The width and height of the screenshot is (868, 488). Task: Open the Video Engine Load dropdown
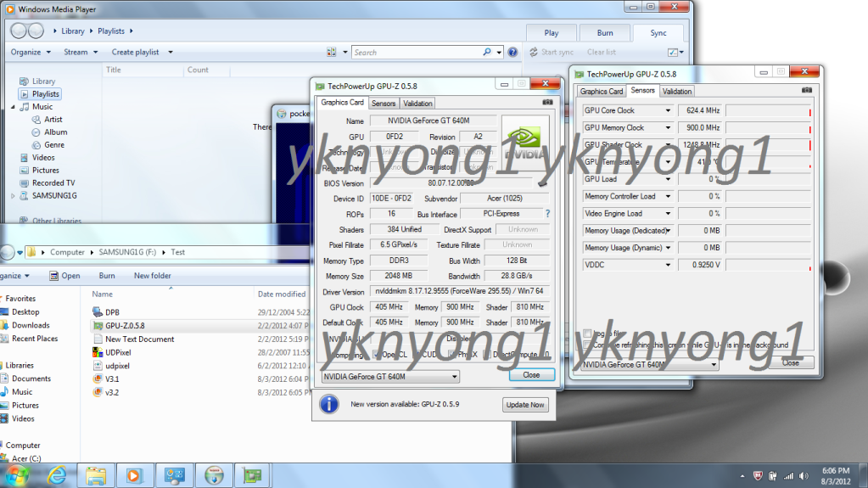coord(668,214)
